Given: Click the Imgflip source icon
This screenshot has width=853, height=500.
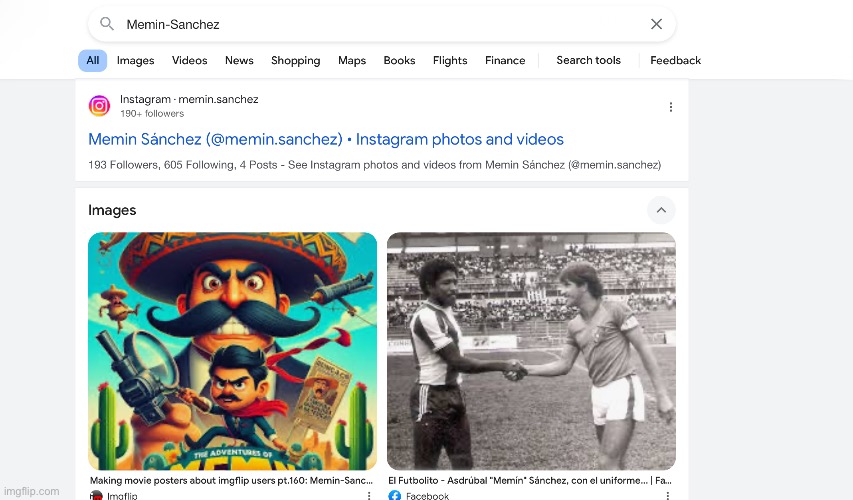Looking at the screenshot, I should pyautogui.click(x=96, y=495).
